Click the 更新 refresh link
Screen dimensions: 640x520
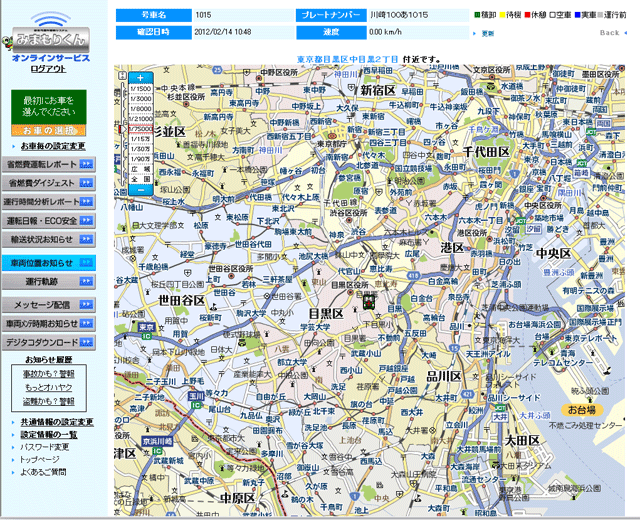(488, 33)
